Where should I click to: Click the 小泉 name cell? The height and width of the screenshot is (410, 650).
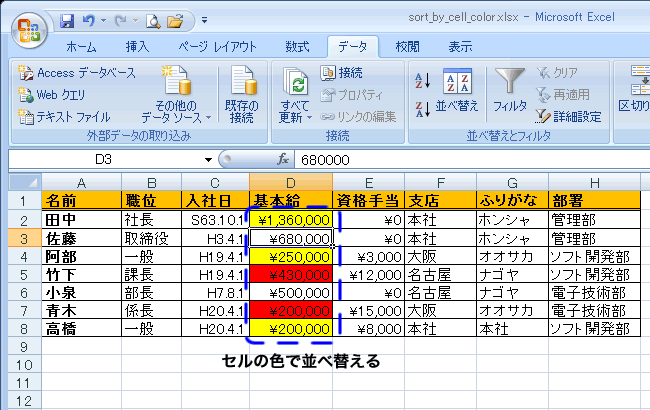81,293
